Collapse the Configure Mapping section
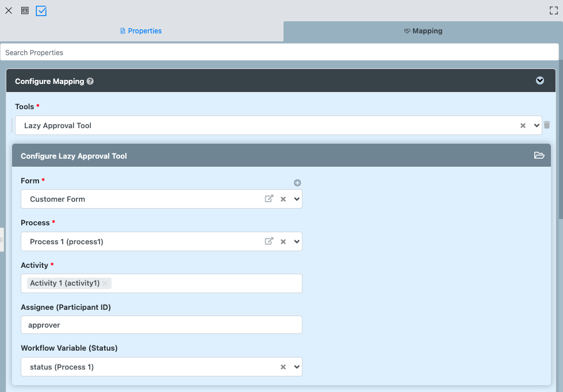The image size is (563, 392). pos(540,81)
